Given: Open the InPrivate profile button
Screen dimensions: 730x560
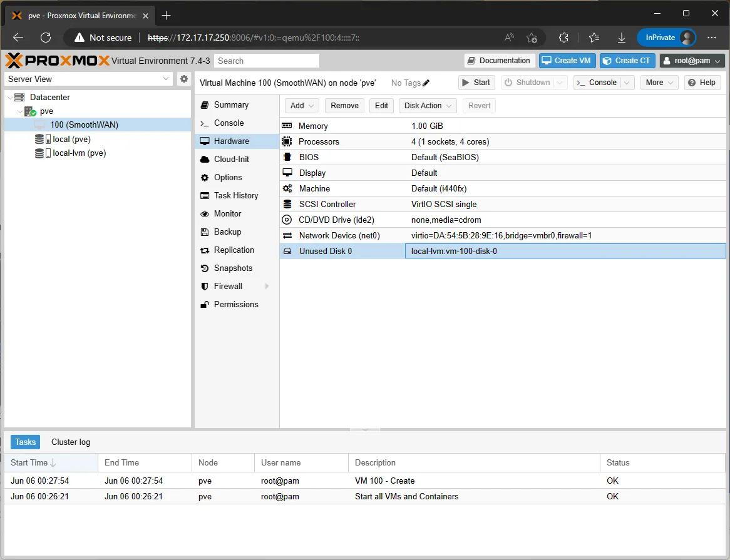Looking at the screenshot, I should point(666,38).
